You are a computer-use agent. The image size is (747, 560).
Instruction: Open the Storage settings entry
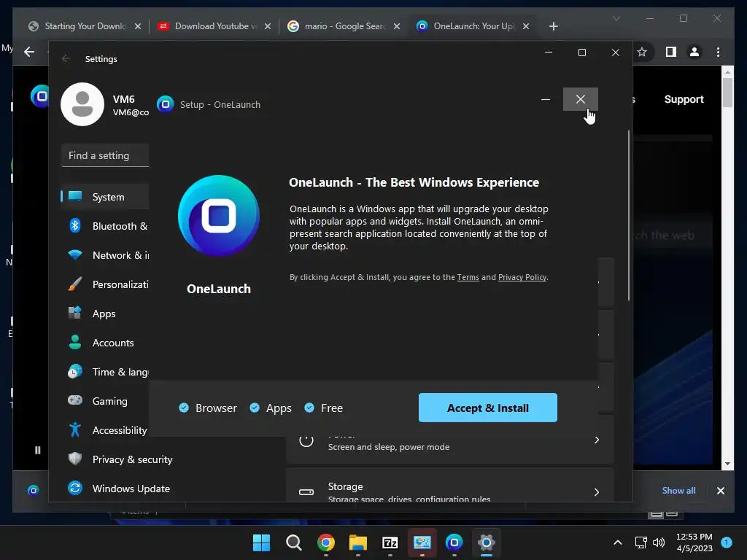449,486
